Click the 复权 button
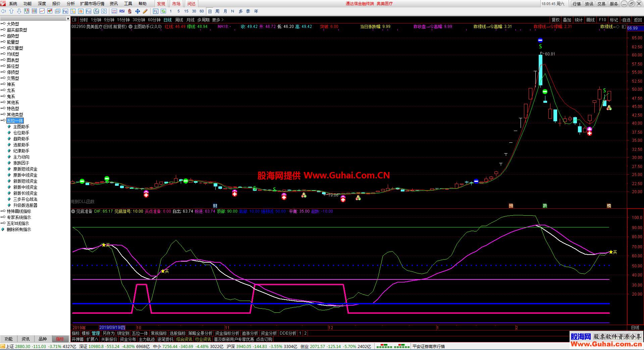 (555, 20)
